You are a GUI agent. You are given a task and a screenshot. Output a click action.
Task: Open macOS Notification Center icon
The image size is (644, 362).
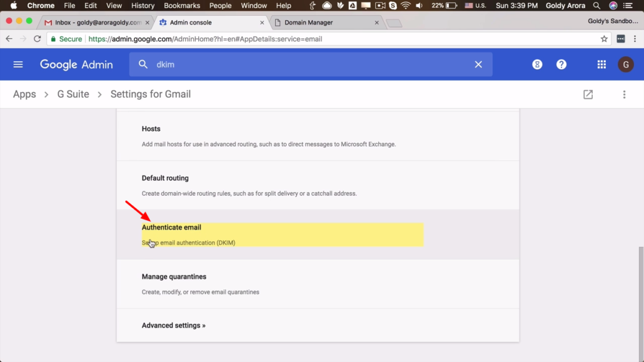[x=628, y=6]
